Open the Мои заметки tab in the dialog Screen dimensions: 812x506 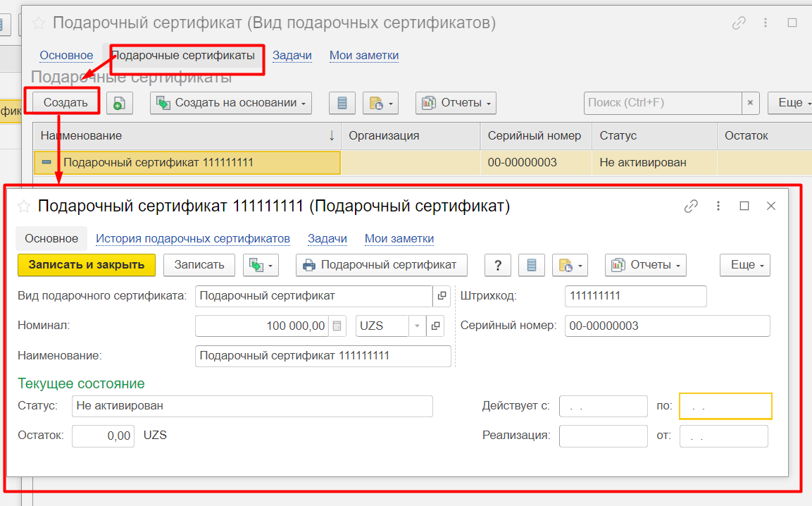[x=399, y=238]
